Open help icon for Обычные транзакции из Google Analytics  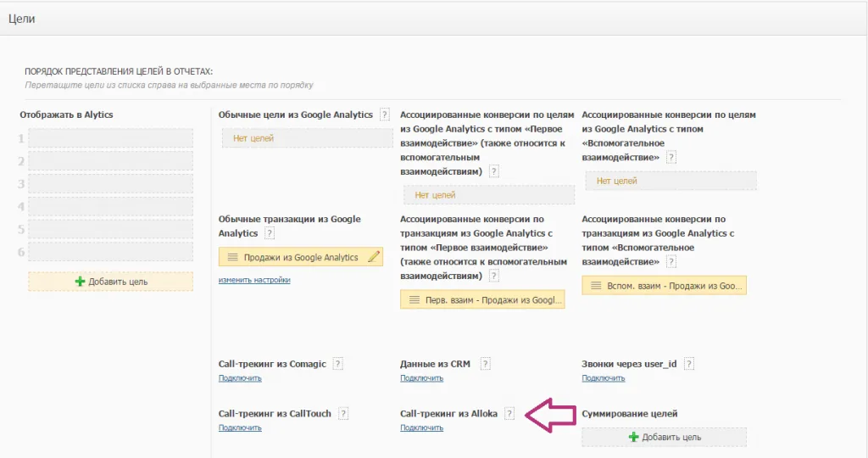[269, 233]
